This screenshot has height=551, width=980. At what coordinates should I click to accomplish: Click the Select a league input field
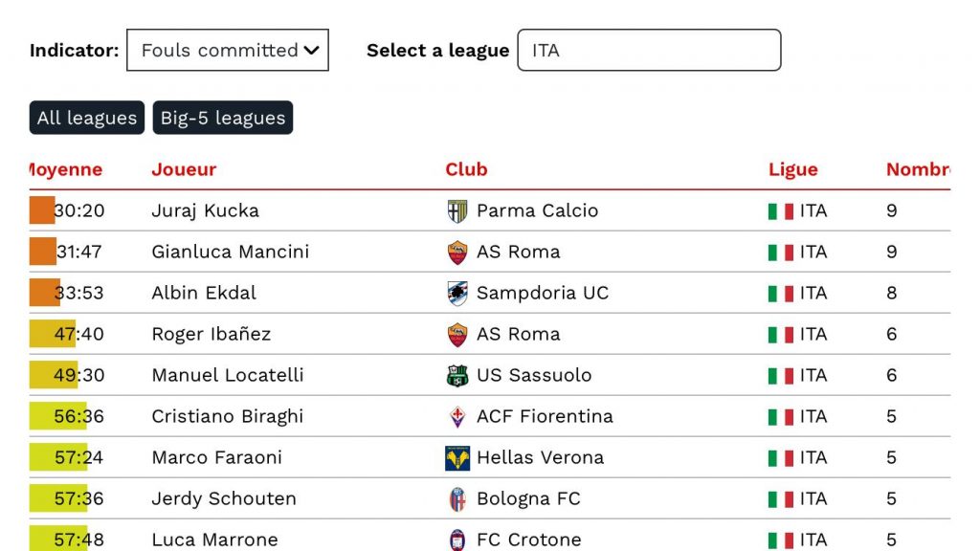click(x=649, y=50)
